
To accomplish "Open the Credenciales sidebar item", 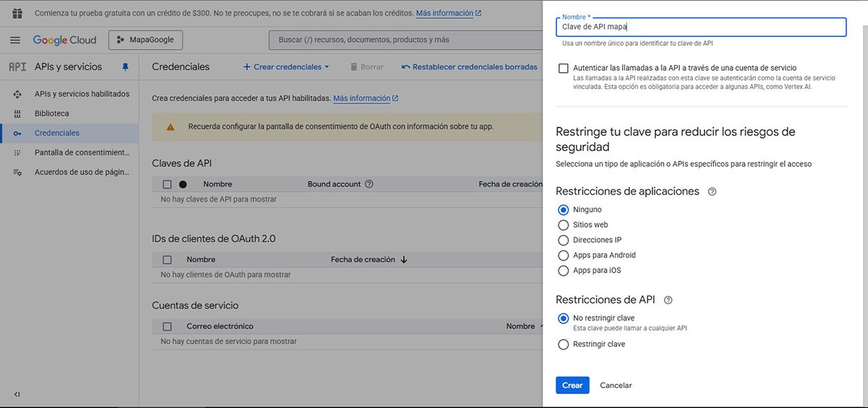I will pos(57,133).
